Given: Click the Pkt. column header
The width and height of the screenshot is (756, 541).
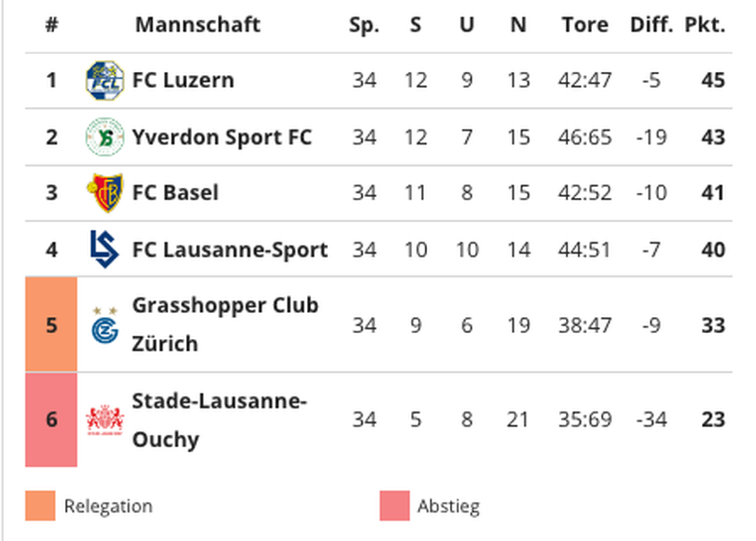Looking at the screenshot, I should [705, 25].
